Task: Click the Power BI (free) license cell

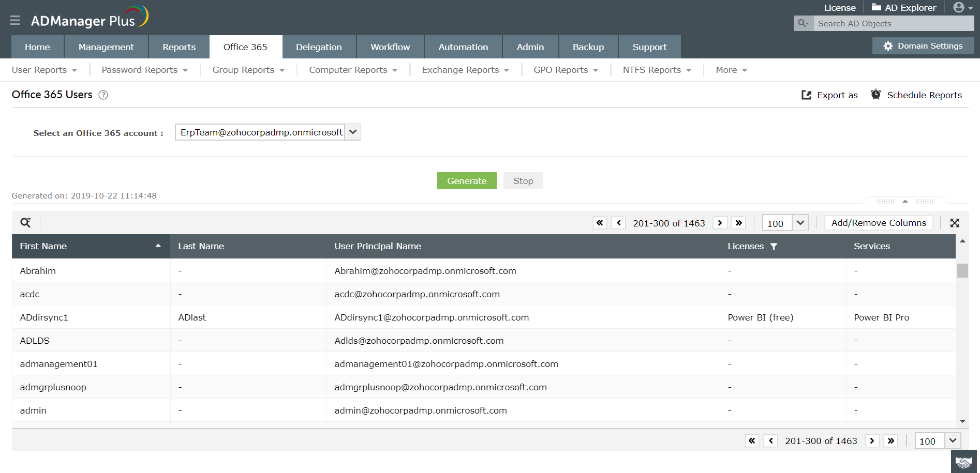Action: [x=783, y=317]
